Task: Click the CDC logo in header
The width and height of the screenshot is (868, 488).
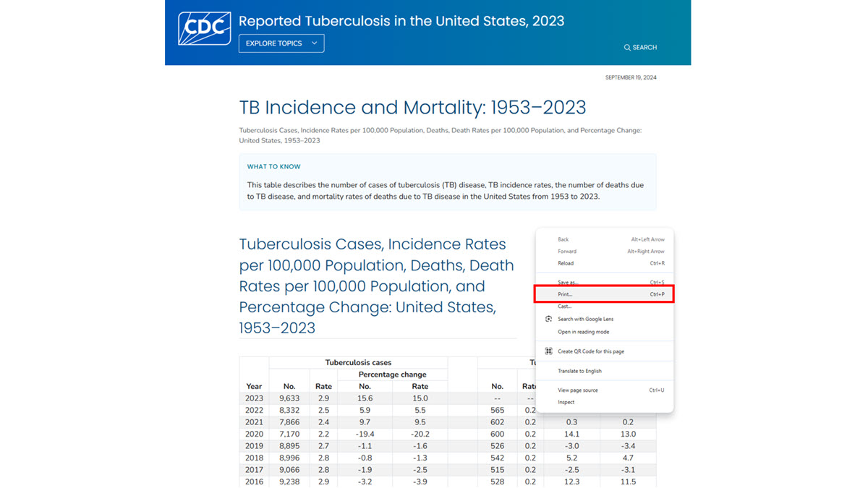Action: point(205,28)
